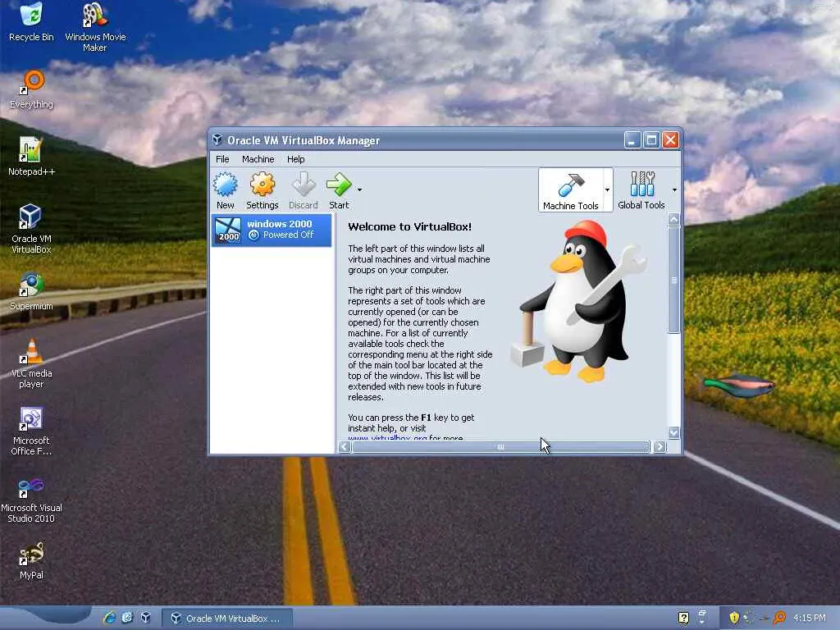Select the Global Tools button

[x=641, y=190]
